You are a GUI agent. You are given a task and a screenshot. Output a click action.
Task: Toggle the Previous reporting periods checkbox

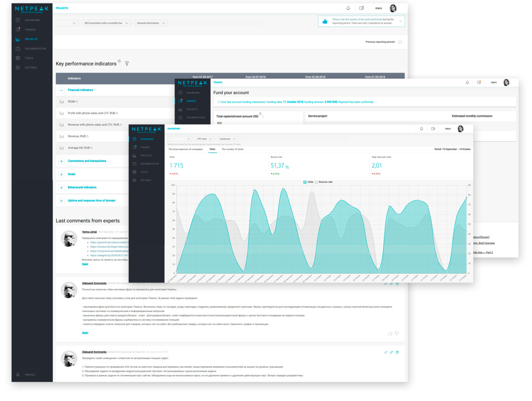400,42
